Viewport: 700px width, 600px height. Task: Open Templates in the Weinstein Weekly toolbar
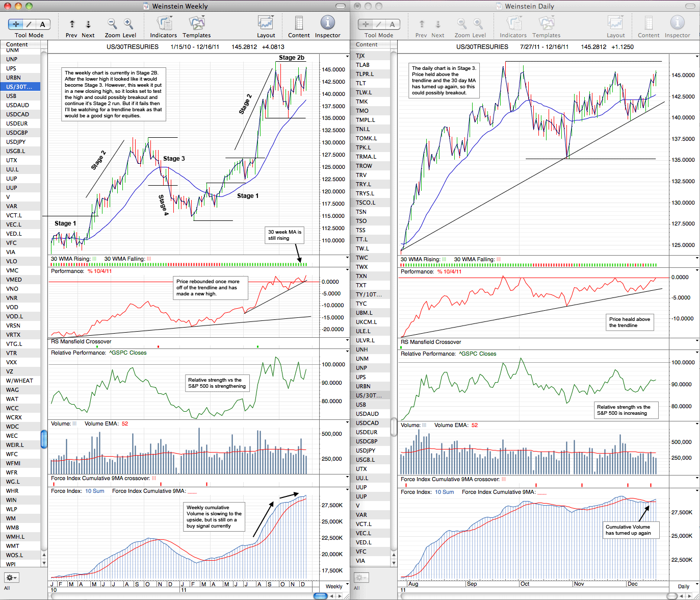197,23
